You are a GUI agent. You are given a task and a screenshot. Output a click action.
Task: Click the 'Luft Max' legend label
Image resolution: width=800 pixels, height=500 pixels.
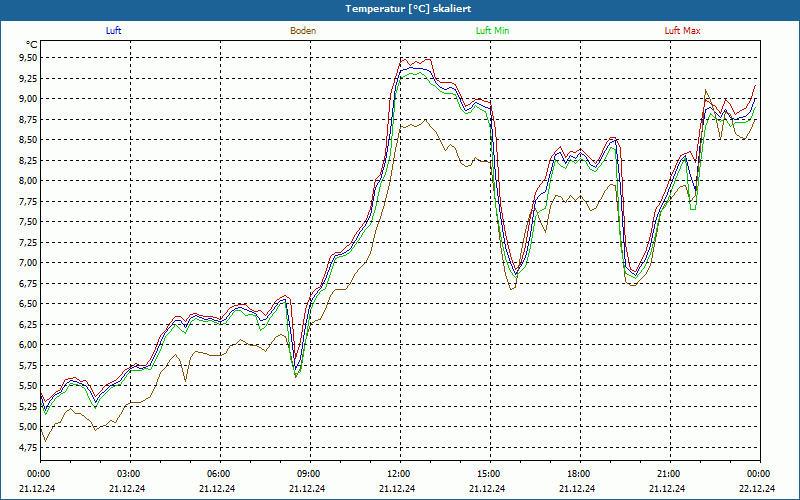pyautogui.click(x=682, y=31)
